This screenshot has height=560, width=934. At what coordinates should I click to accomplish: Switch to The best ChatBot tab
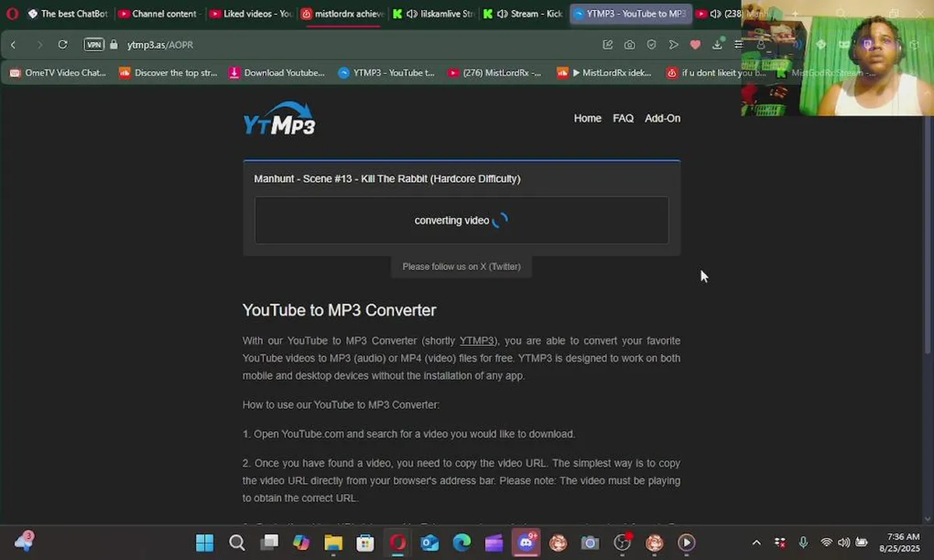(x=68, y=14)
